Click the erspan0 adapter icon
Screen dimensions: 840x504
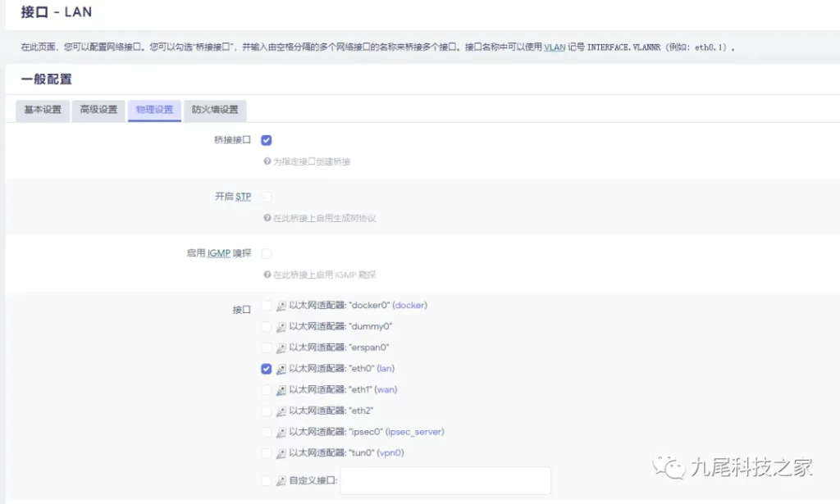pos(281,348)
